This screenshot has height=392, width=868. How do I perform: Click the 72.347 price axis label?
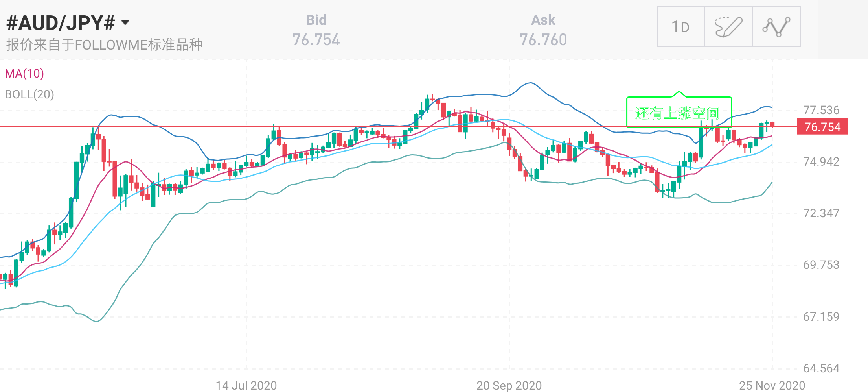click(821, 213)
